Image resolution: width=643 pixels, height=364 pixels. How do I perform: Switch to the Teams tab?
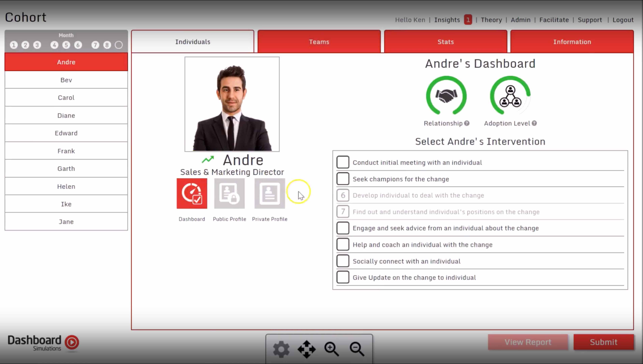(319, 41)
